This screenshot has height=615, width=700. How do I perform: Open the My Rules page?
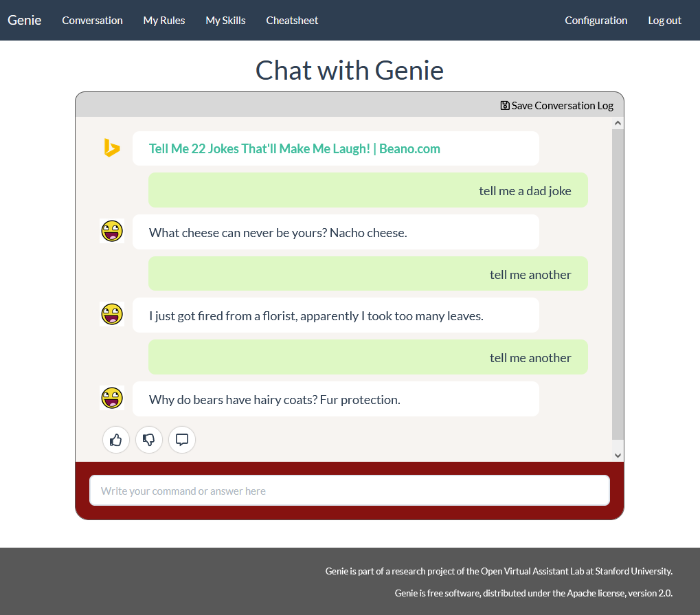(x=164, y=21)
